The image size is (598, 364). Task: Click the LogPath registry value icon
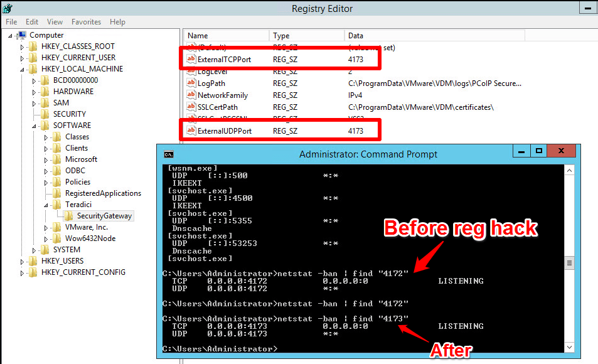coord(191,83)
